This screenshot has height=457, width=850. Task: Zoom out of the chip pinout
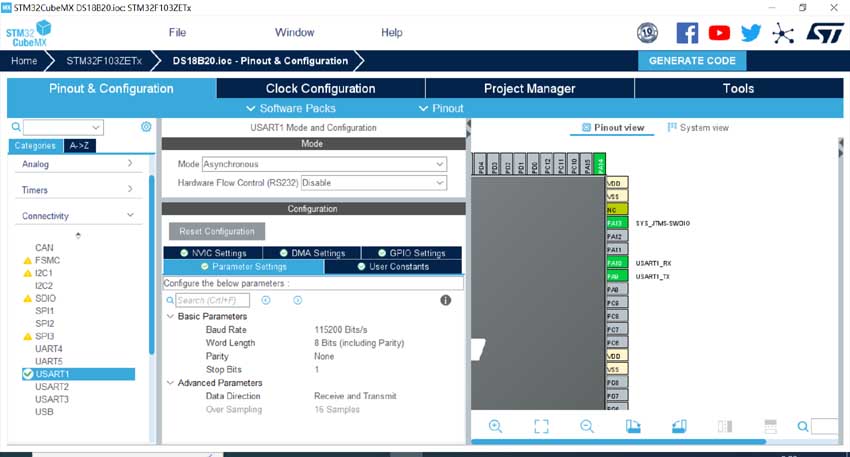(587, 426)
